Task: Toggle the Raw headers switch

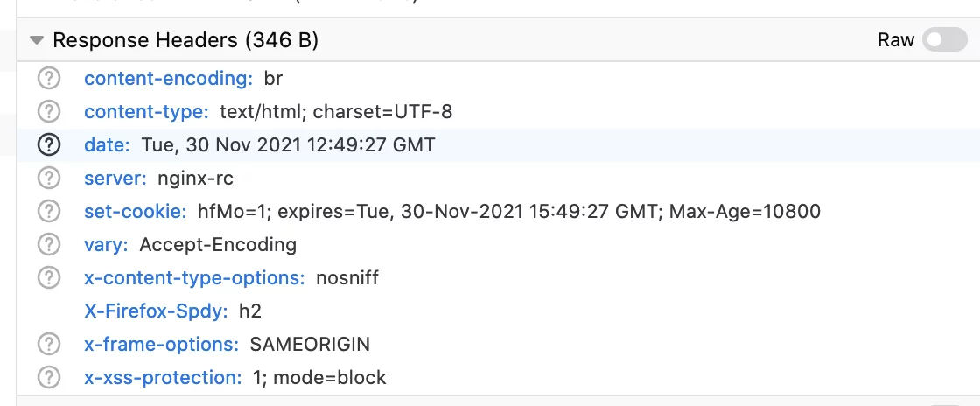Action: [x=944, y=40]
